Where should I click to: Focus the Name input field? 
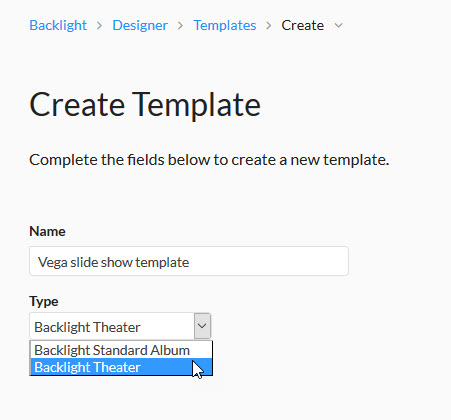[x=189, y=261]
